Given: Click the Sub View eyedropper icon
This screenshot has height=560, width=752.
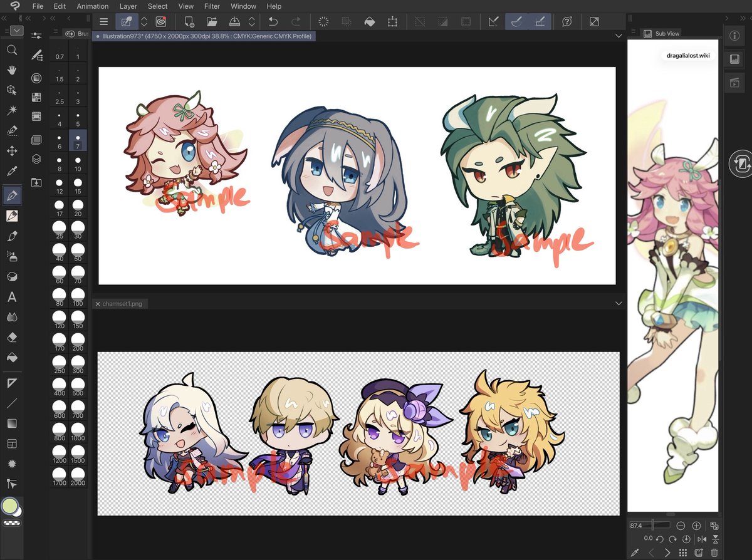Looking at the screenshot, I should point(635,553).
